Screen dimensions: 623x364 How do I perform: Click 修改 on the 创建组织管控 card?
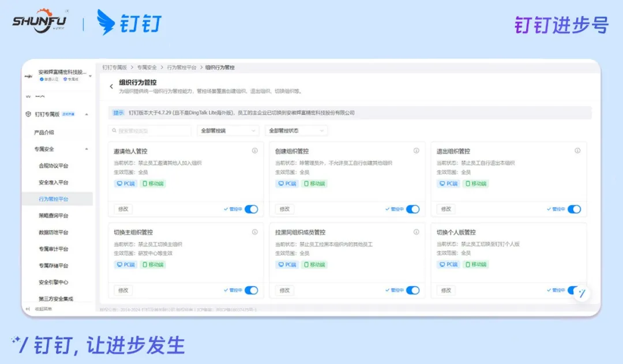tap(284, 209)
